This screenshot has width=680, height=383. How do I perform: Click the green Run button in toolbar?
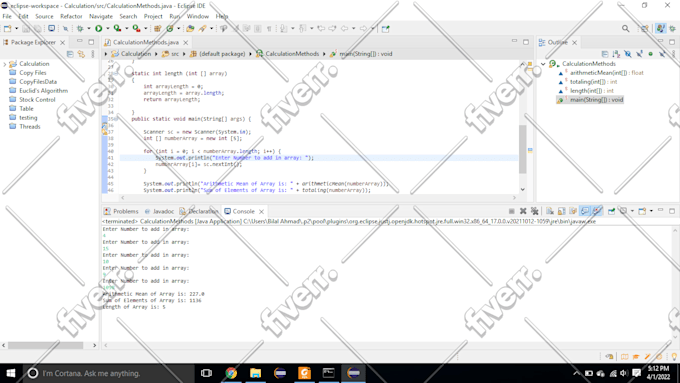tap(99, 28)
